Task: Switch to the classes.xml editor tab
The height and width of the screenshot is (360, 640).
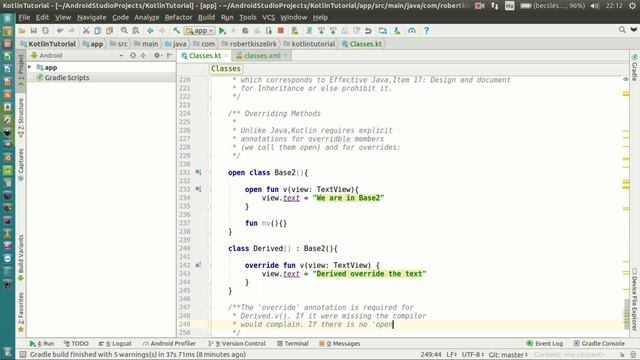Action: pos(261,56)
